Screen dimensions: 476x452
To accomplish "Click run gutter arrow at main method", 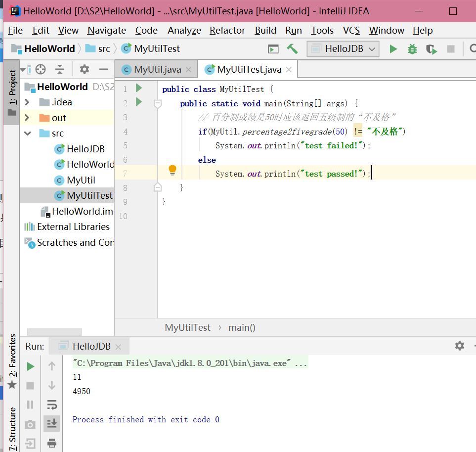I will [x=139, y=102].
